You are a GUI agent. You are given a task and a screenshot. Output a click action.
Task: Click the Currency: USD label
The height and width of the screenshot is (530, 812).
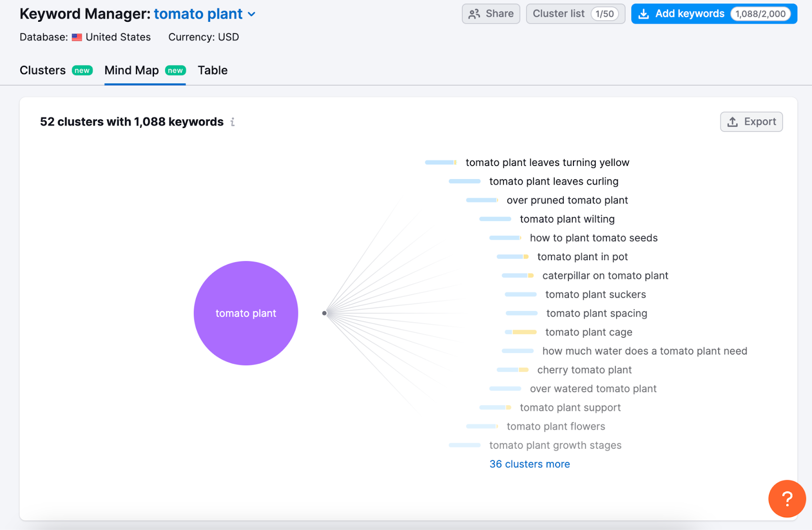tap(204, 37)
